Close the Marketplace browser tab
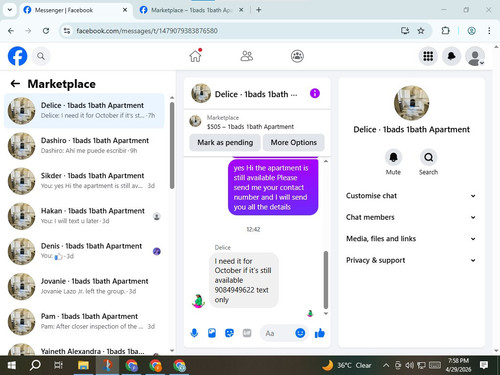The width and height of the screenshot is (500, 375). (x=241, y=10)
